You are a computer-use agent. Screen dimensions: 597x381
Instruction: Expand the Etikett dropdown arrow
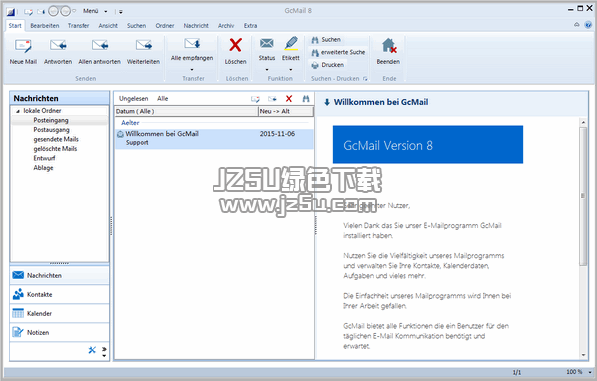point(291,70)
